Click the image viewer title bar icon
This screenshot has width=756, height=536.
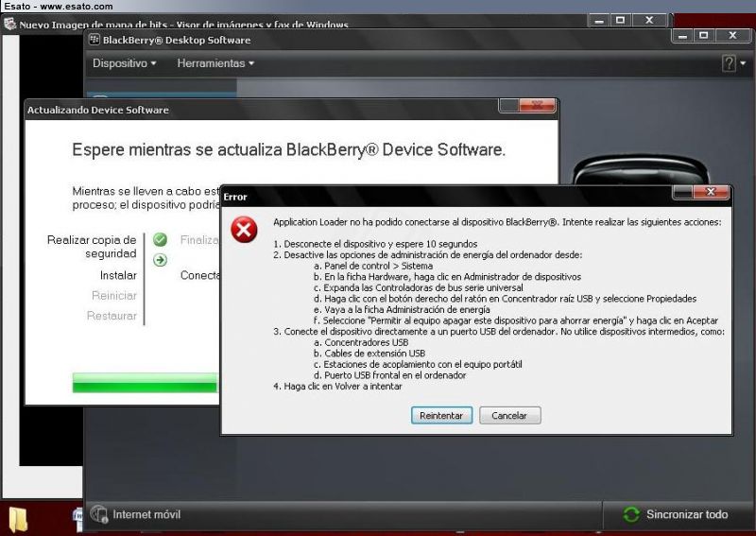click(x=9, y=23)
